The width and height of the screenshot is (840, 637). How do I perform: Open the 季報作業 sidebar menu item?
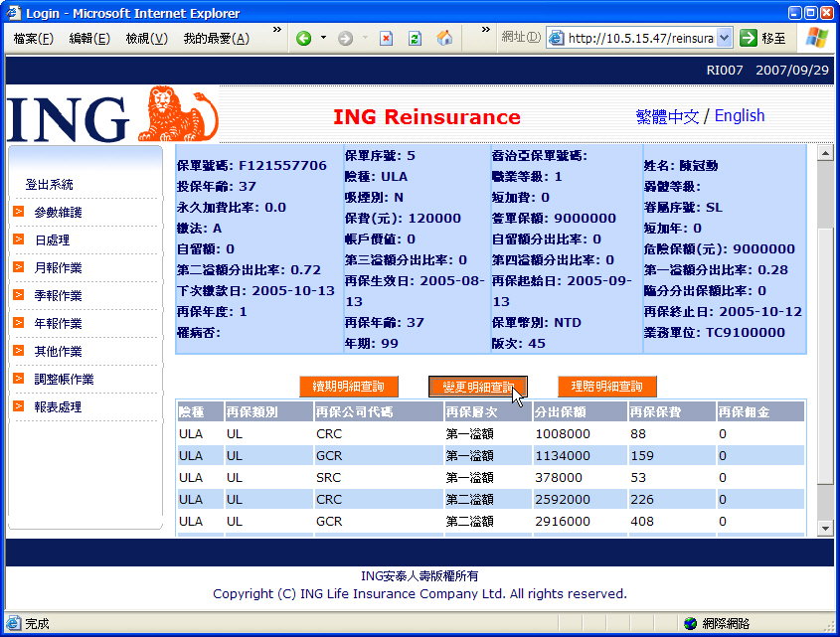tap(58, 296)
